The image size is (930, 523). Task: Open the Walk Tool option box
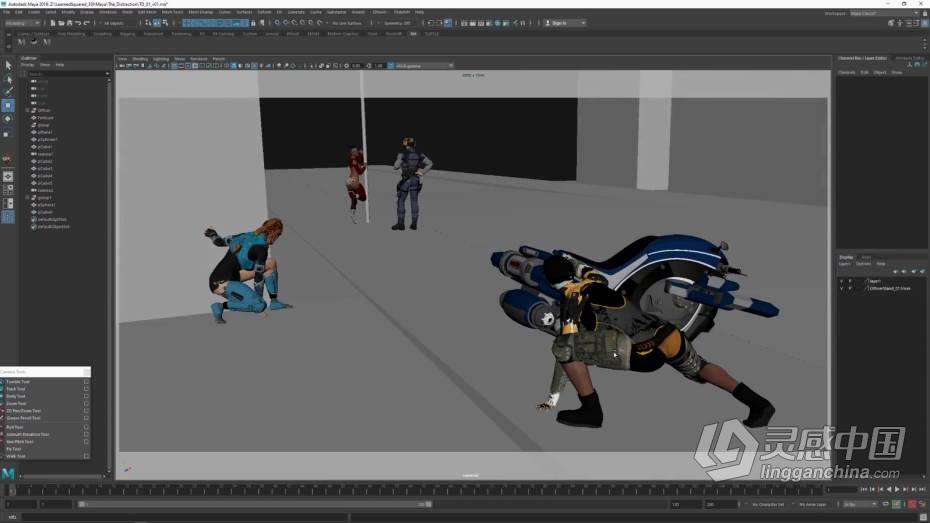[87, 456]
